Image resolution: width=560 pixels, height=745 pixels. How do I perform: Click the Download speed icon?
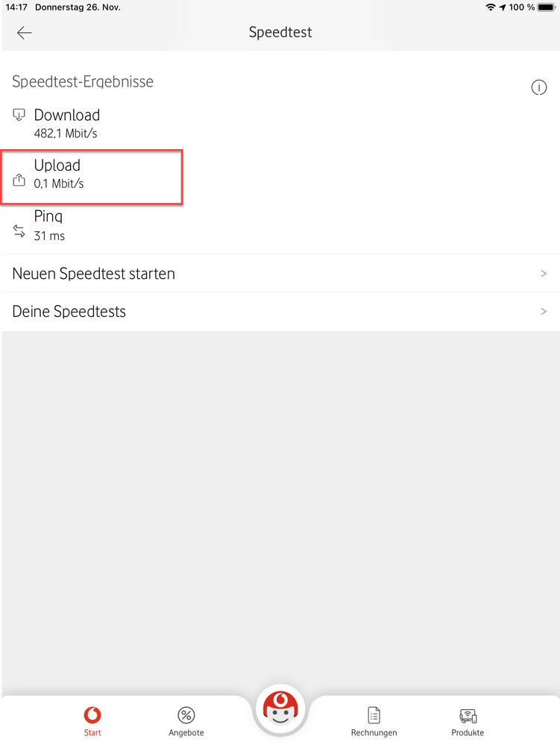[x=19, y=114]
